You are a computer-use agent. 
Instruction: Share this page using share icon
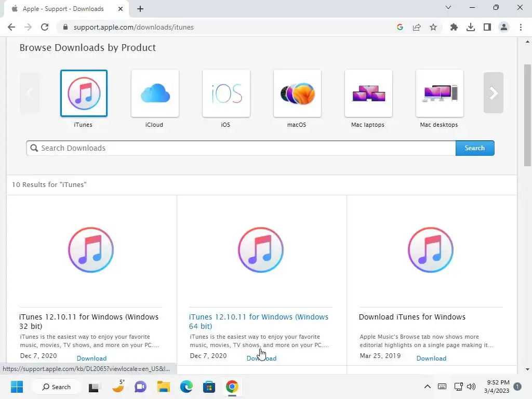417,27
